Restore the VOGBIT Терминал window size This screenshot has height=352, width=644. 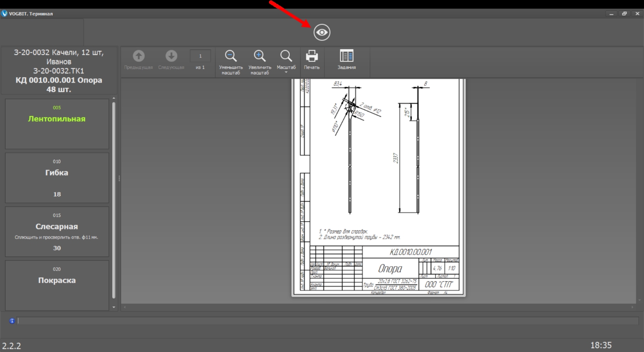pos(625,14)
